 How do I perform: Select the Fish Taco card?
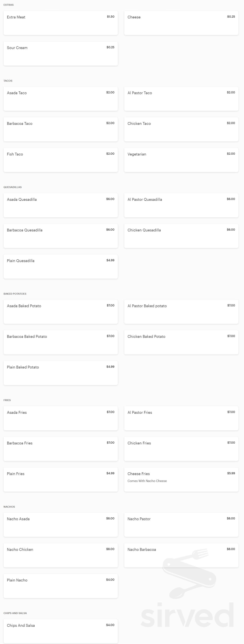point(60,160)
